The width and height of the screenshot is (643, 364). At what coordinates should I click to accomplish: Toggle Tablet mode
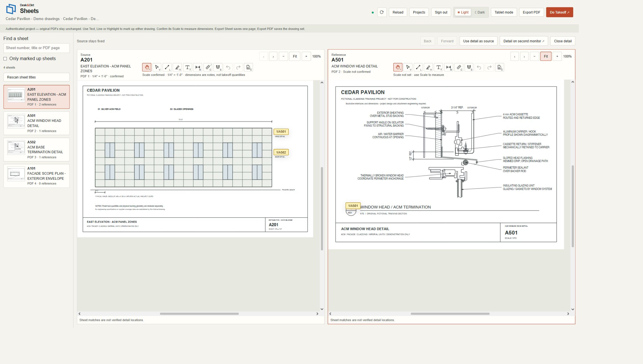tap(504, 12)
